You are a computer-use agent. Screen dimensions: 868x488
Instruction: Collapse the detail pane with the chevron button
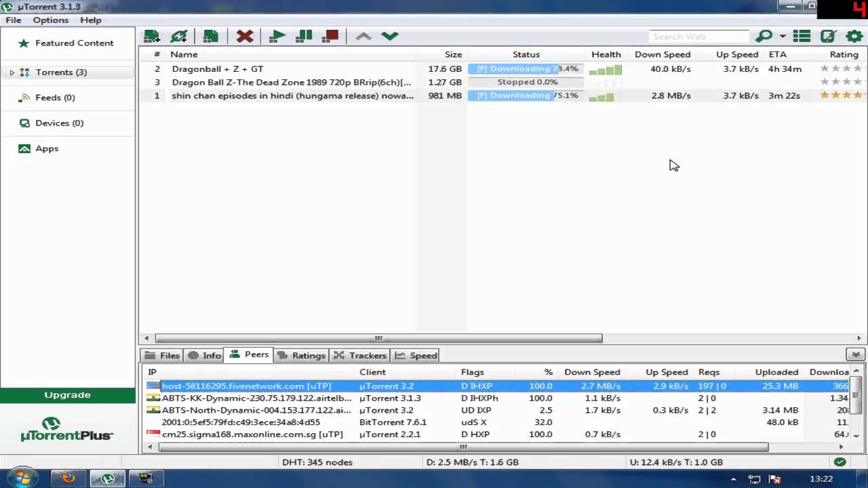point(855,354)
